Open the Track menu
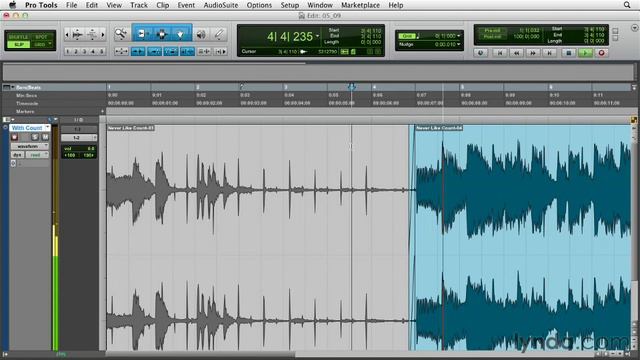Image resolution: width=640 pixels, height=360 pixels. (x=139, y=5)
